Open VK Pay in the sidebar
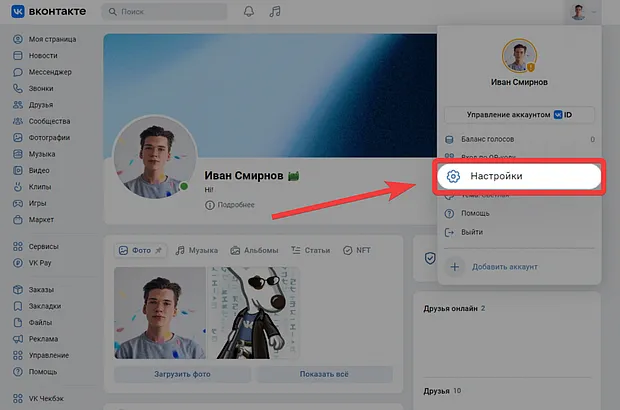Image resolution: width=620 pixels, height=410 pixels. [x=42, y=261]
